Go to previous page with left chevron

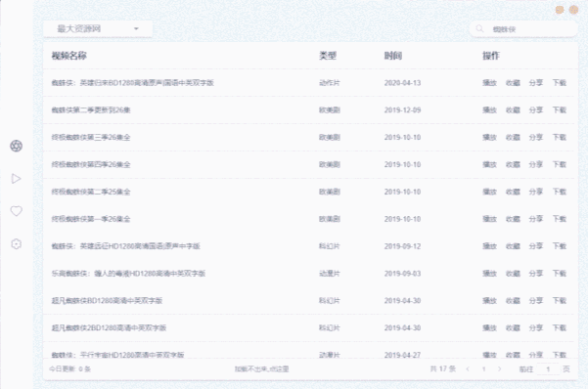468,369
